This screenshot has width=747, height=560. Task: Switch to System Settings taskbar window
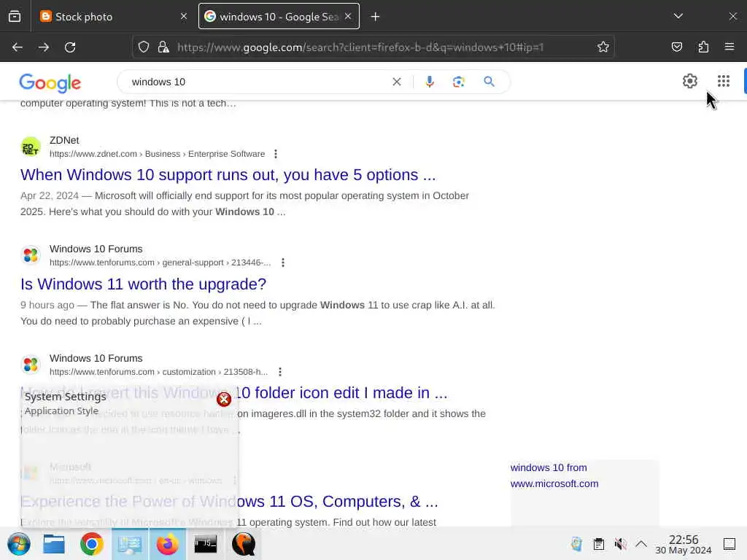(130, 544)
